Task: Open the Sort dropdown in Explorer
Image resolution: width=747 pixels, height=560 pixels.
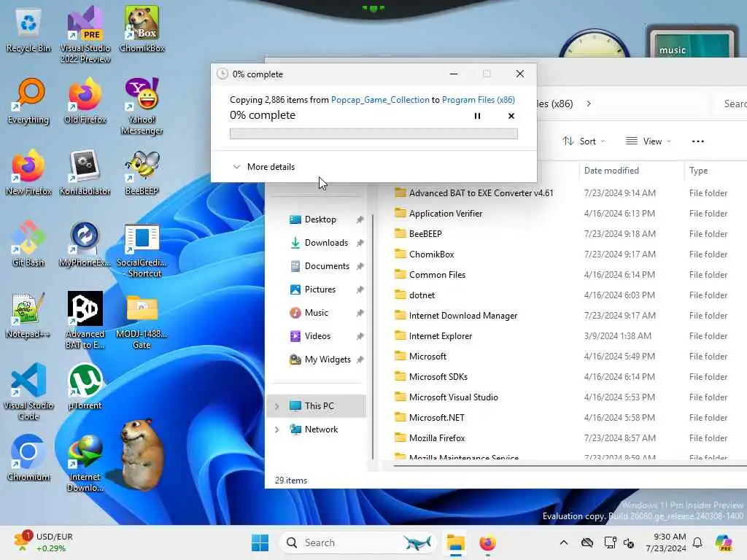Action: (584, 141)
